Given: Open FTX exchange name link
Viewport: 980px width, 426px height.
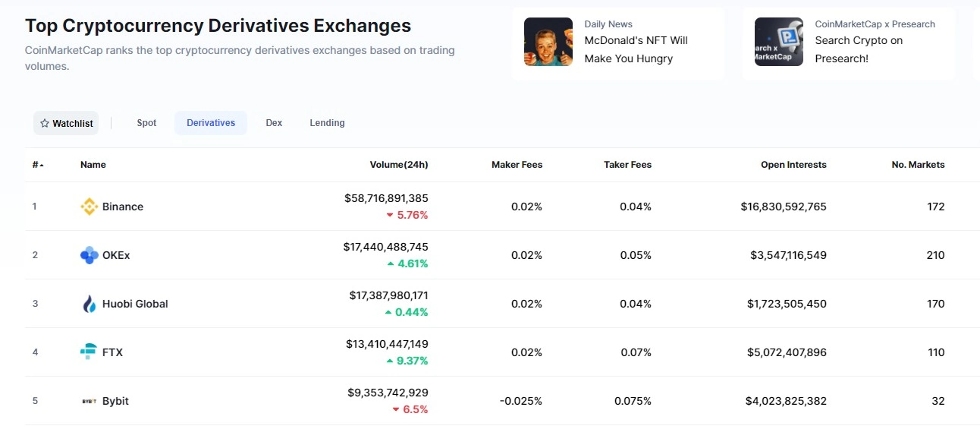Looking at the screenshot, I should [x=112, y=352].
